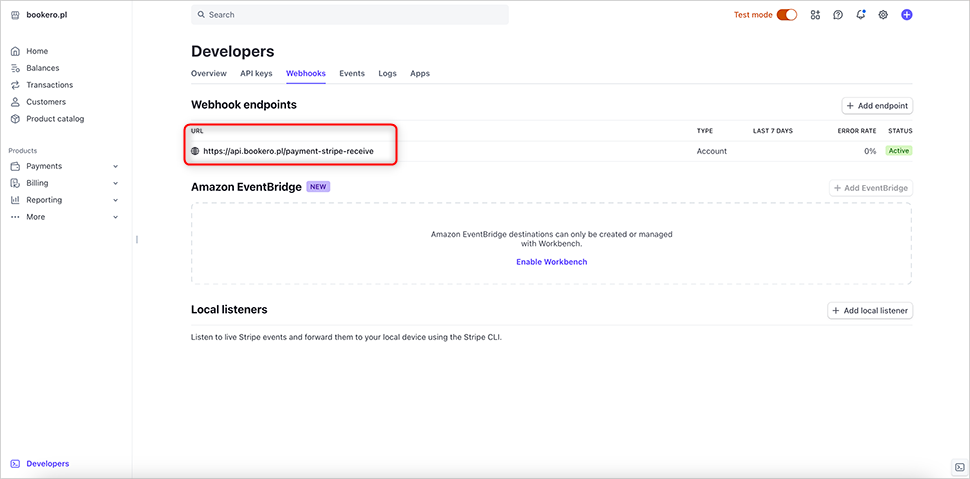This screenshot has height=479, width=970.
Task: Open the api.bookero.pl payment-stripe-receive endpoint
Action: pyautogui.click(x=288, y=151)
